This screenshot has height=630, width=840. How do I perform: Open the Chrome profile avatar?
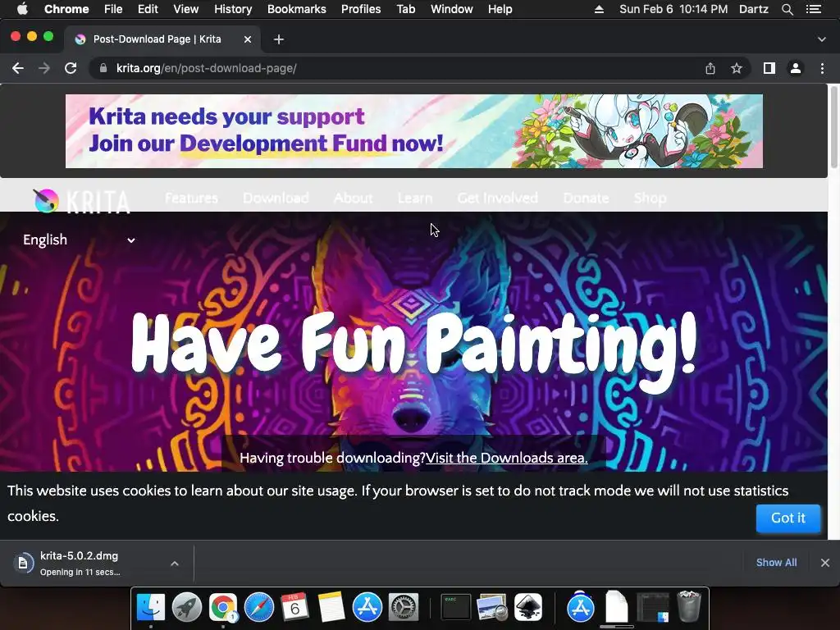point(796,68)
